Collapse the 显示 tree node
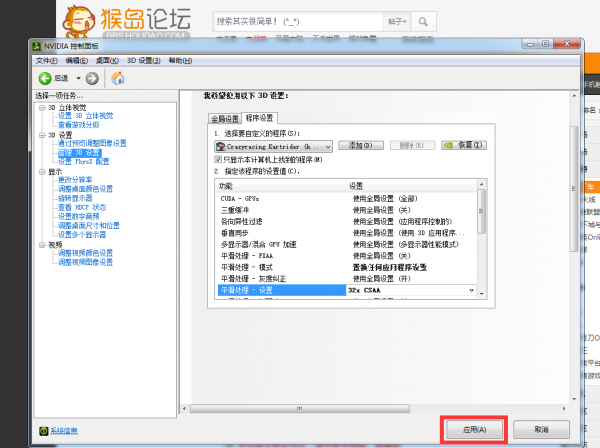The width and height of the screenshot is (600, 448). [x=42, y=172]
